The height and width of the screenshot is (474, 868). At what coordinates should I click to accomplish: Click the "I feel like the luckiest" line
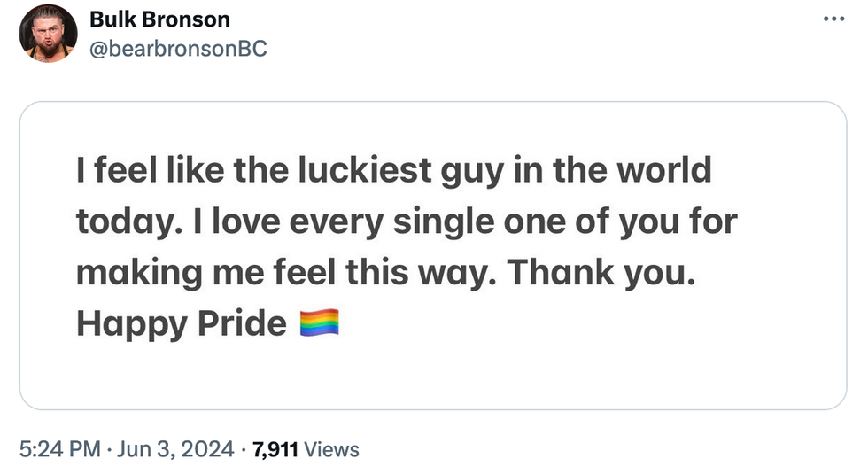[x=257, y=170]
